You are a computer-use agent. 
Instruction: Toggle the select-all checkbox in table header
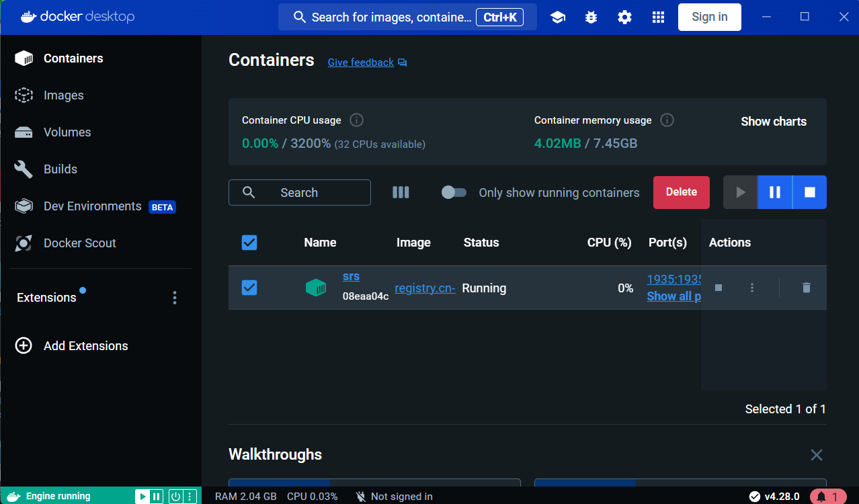(x=249, y=243)
